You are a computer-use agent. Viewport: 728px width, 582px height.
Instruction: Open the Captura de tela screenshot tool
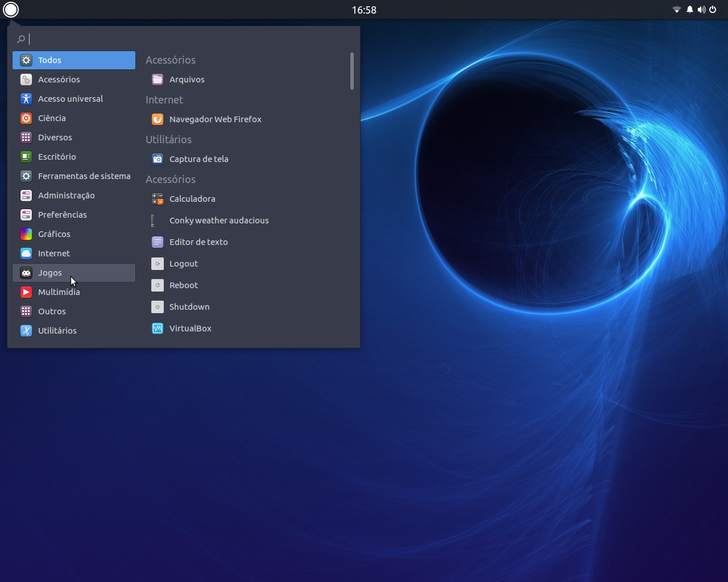pyautogui.click(x=198, y=159)
